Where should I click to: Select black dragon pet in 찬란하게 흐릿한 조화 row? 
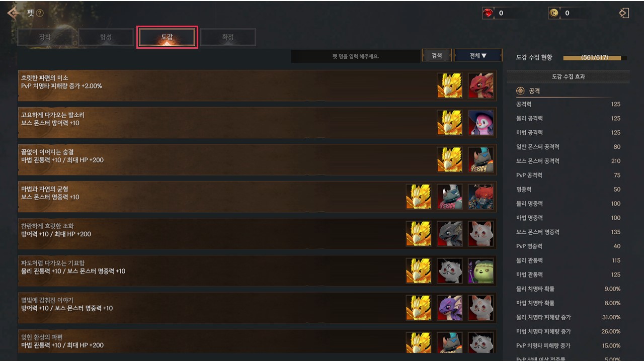(450, 234)
